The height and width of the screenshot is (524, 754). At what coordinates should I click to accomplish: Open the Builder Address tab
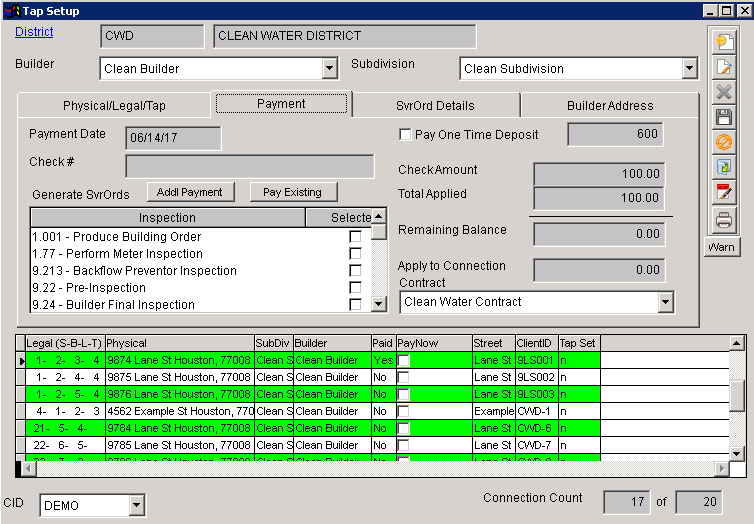pyautogui.click(x=609, y=105)
